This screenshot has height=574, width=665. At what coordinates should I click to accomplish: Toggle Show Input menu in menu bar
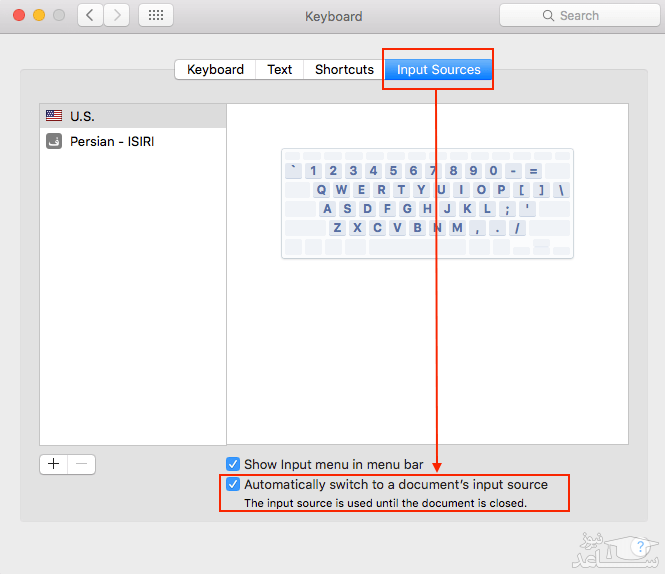point(233,464)
